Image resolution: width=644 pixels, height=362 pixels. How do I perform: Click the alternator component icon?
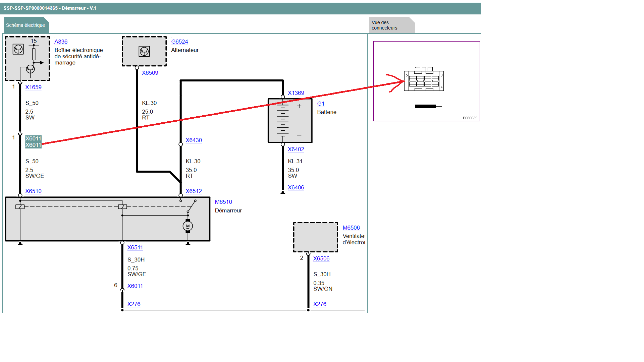144,51
